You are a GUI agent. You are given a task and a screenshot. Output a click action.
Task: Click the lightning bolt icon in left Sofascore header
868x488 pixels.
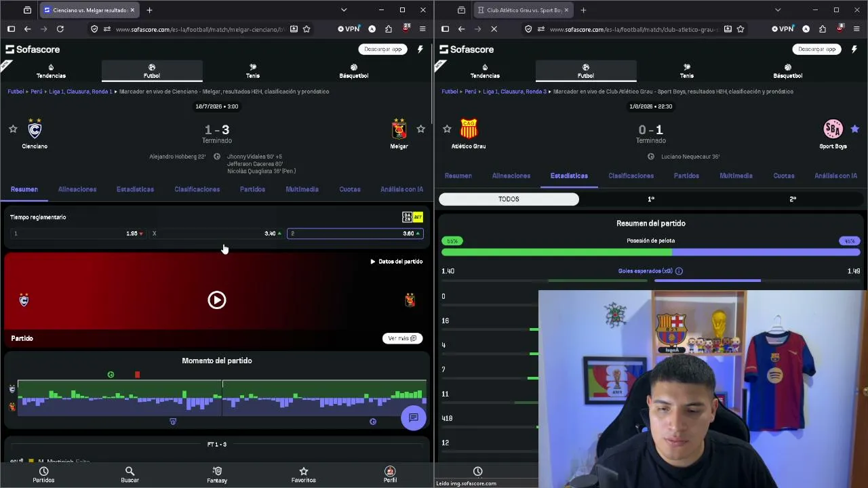click(x=420, y=49)
